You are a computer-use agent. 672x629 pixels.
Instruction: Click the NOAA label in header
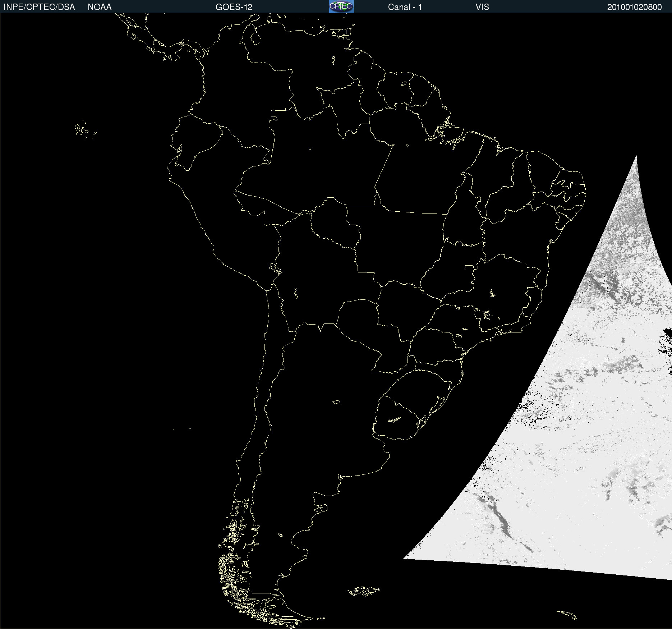(100, 7)
